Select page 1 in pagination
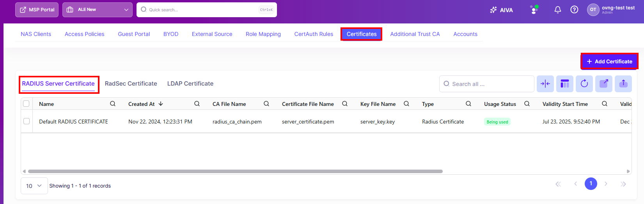Viewport: 644px width, 204px height. (591, 183)
